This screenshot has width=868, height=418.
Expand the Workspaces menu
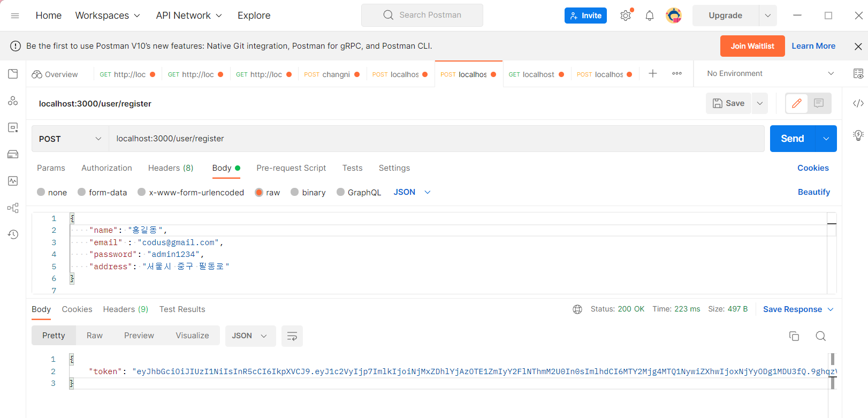[108, 16]
